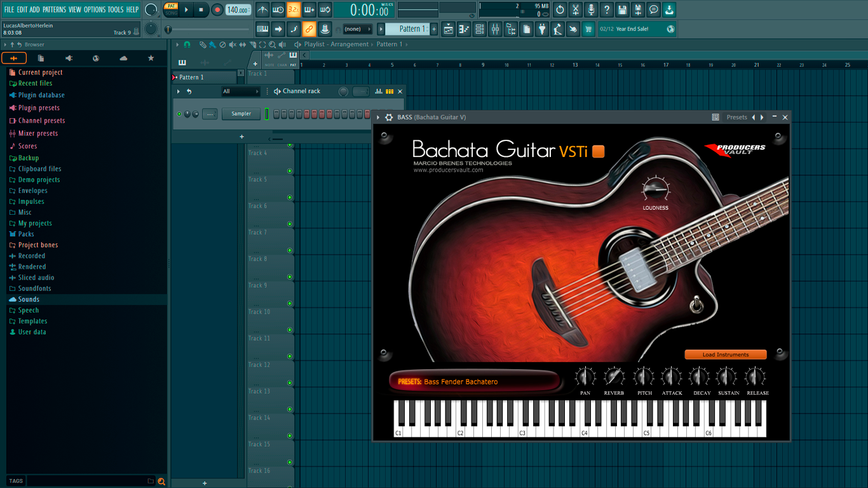The height and width of the screenshot is (488, 868).
Task: Click the Sampler channel button
Action: coord(241,114)
